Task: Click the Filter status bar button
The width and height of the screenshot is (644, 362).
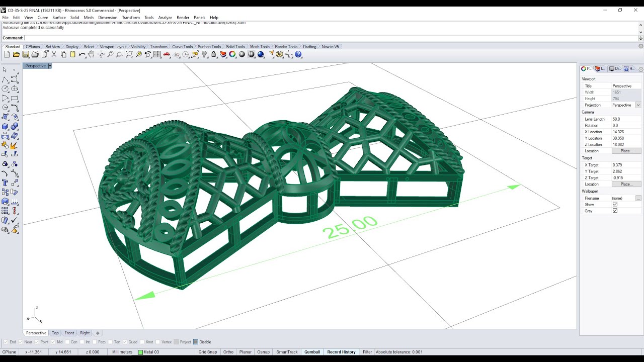Action: [367, 352]
